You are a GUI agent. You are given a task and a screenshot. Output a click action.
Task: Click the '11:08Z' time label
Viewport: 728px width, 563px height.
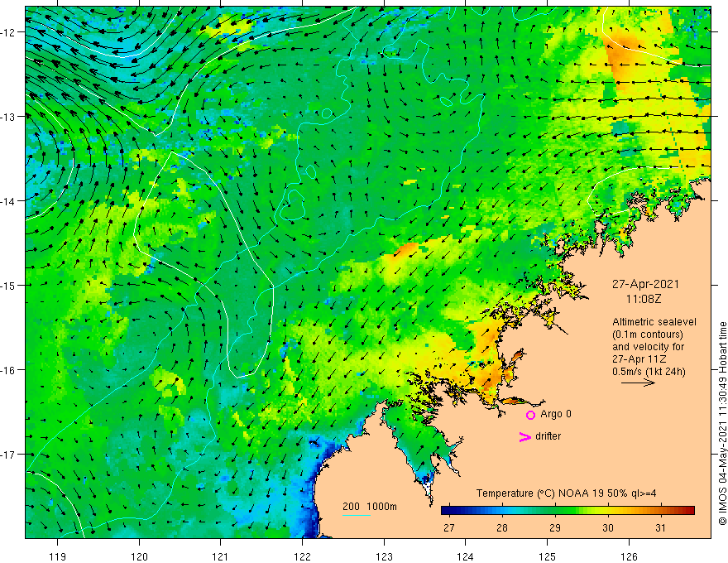pyautogui.click(x=644, y=299)
